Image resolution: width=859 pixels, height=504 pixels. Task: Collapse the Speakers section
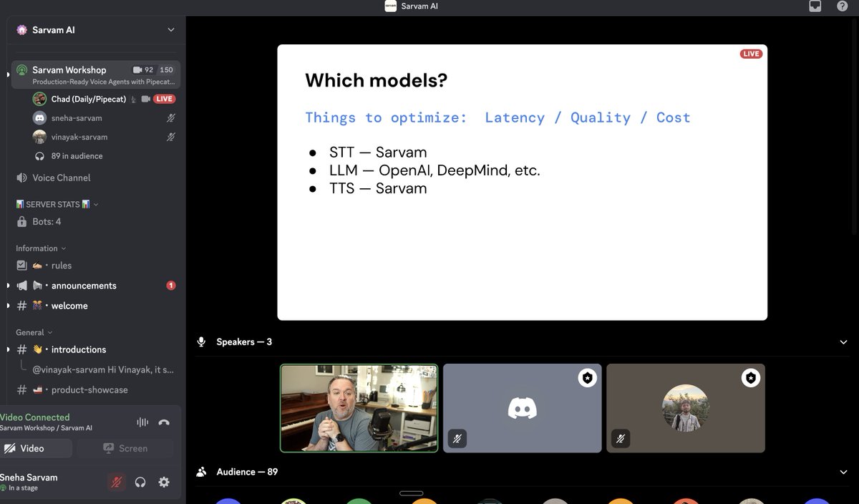click(x=843, y=341)
